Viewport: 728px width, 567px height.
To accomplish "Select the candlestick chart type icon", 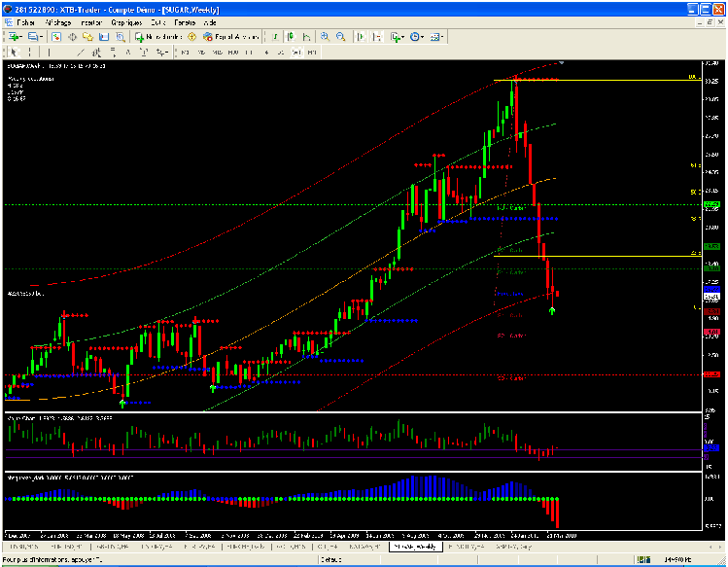I will (x=292, y=36).
